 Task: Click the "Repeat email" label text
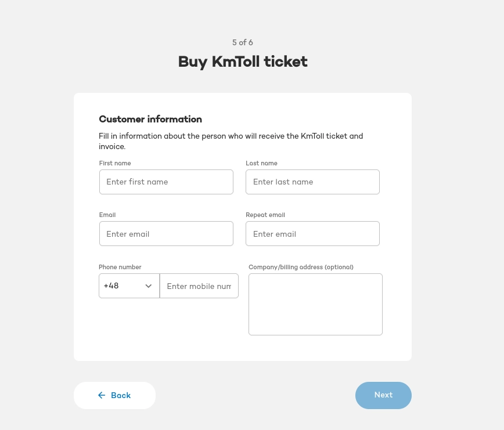265,215
